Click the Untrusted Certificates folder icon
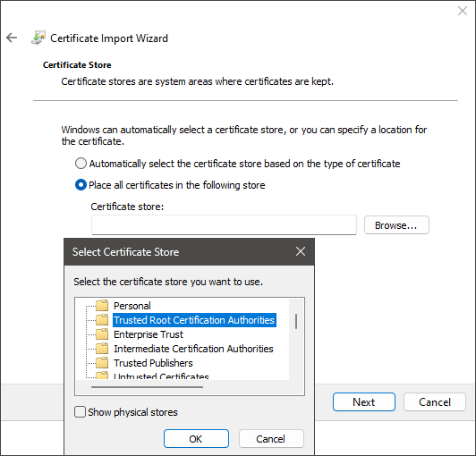This screenshot has height=456, width=476. tap(102, 376)
